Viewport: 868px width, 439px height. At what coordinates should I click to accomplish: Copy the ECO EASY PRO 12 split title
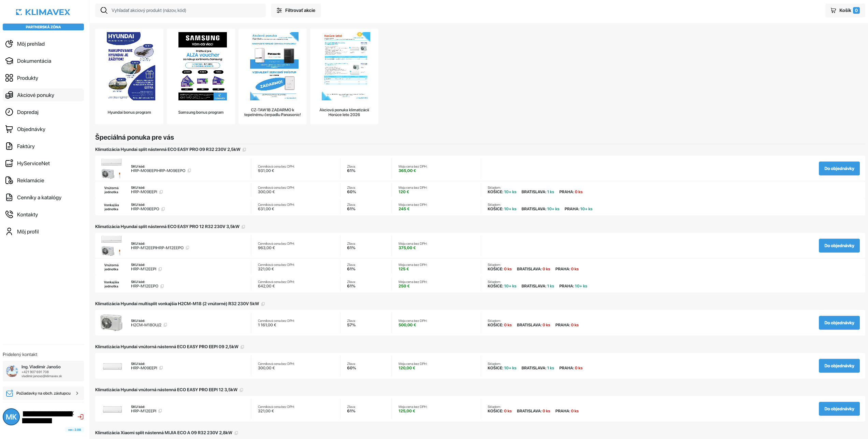243,227
